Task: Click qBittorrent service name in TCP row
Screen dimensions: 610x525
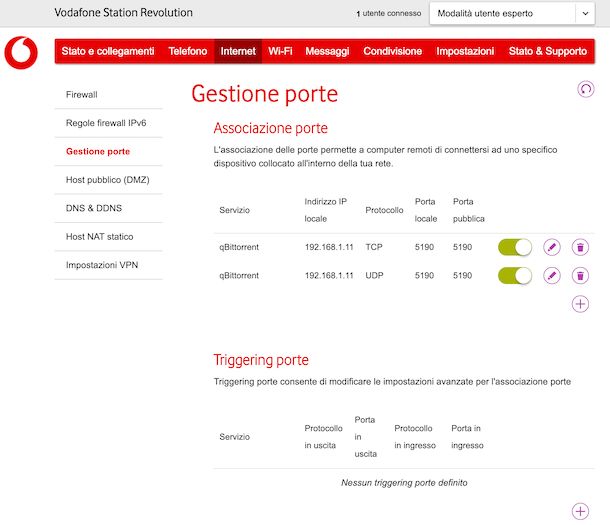Action: tap(239, 247)
